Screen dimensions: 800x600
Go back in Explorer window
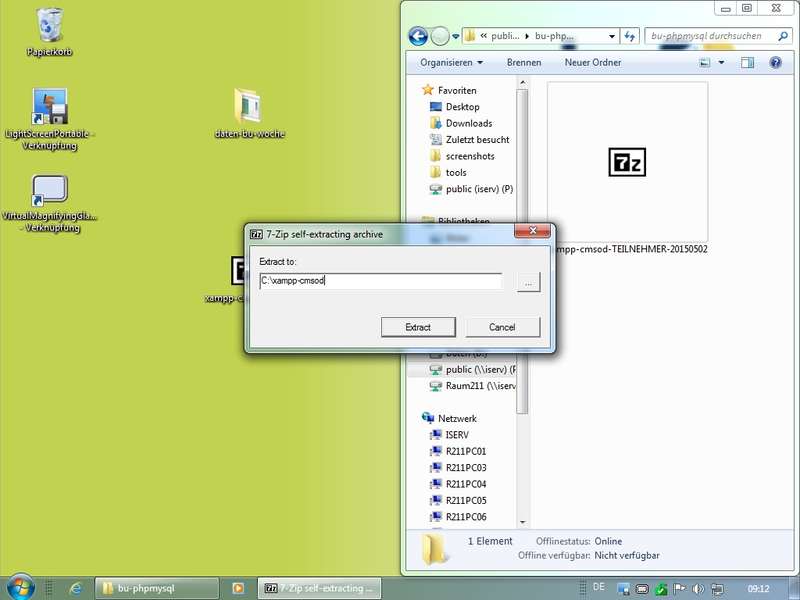point(418,36)
